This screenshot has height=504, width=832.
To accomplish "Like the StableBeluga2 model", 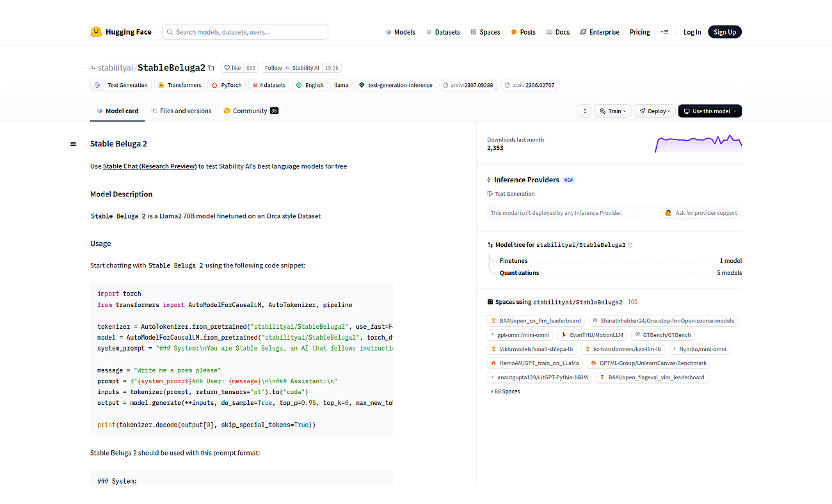I will (232, 68).
